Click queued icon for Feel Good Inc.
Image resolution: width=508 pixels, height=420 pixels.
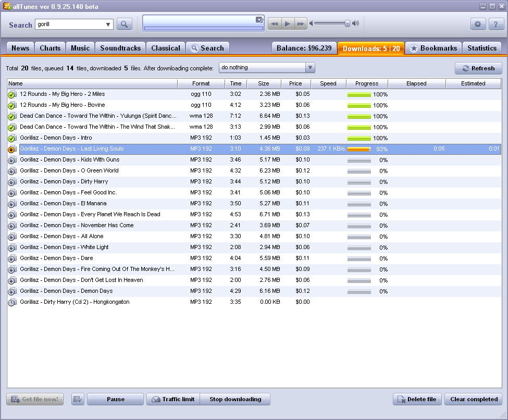12,193
